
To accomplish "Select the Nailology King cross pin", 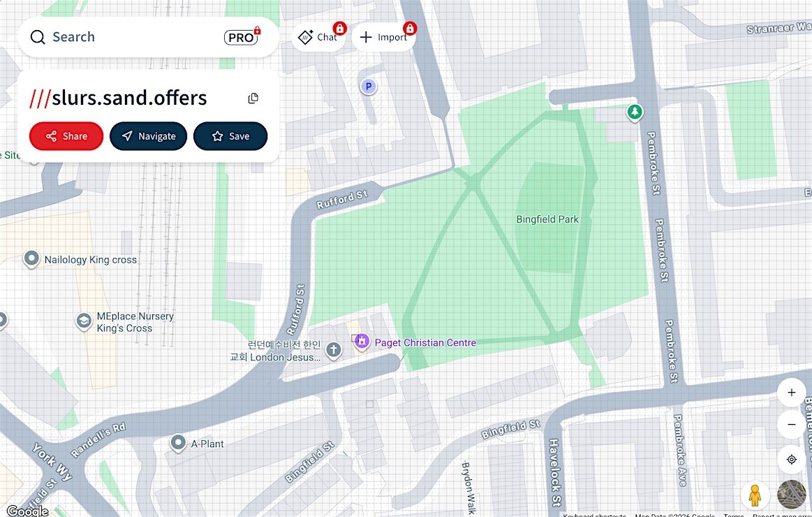I will (x=31, y=259).
